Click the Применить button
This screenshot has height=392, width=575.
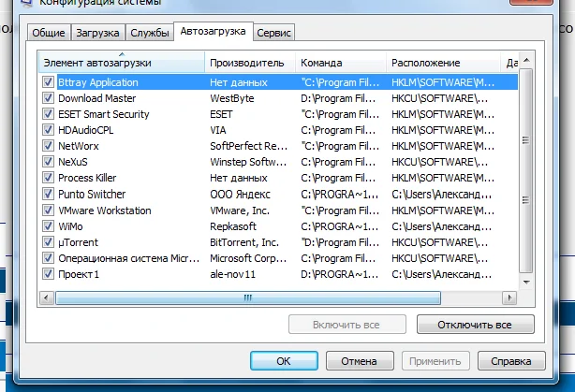click(435, 361)
